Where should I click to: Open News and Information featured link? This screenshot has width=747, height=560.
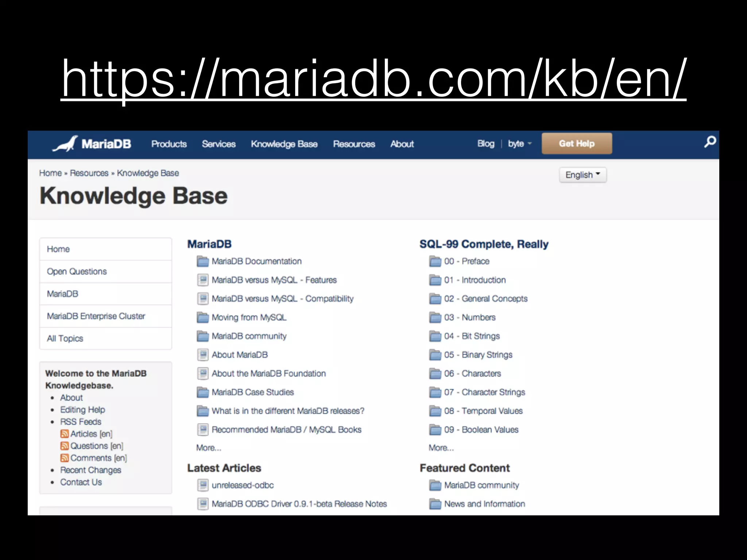point(484,504)
